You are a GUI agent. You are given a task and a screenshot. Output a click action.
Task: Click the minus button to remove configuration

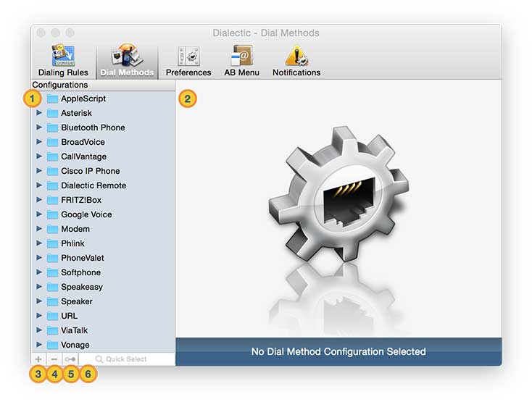point(54,359)
